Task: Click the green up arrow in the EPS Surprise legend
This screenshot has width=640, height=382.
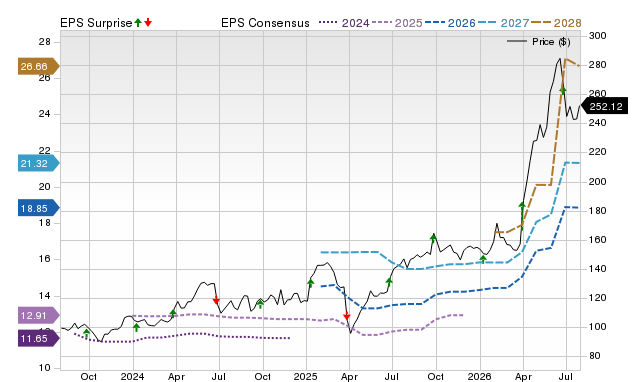Action: coord(138,22)
